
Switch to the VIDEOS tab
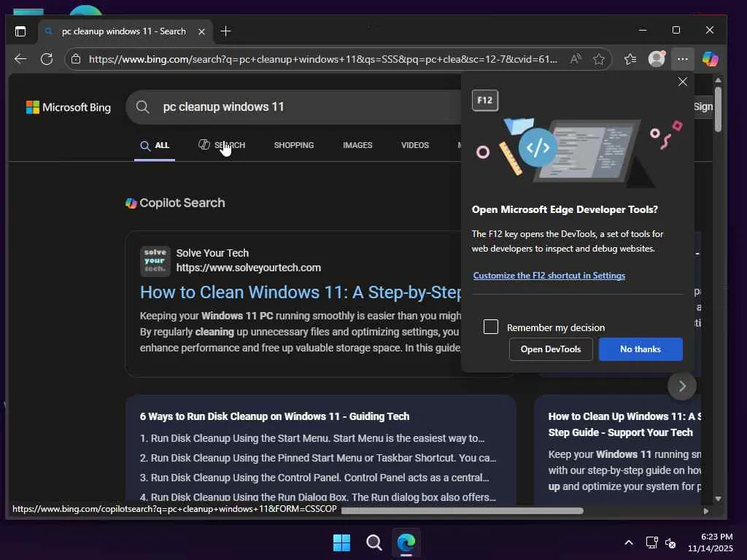pyautogui.click(x=415, y=145)
